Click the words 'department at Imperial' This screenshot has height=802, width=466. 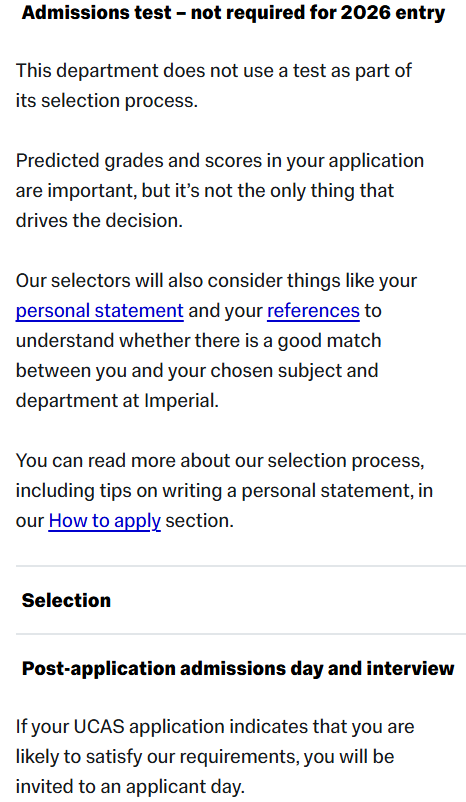[x=117, y=400]
